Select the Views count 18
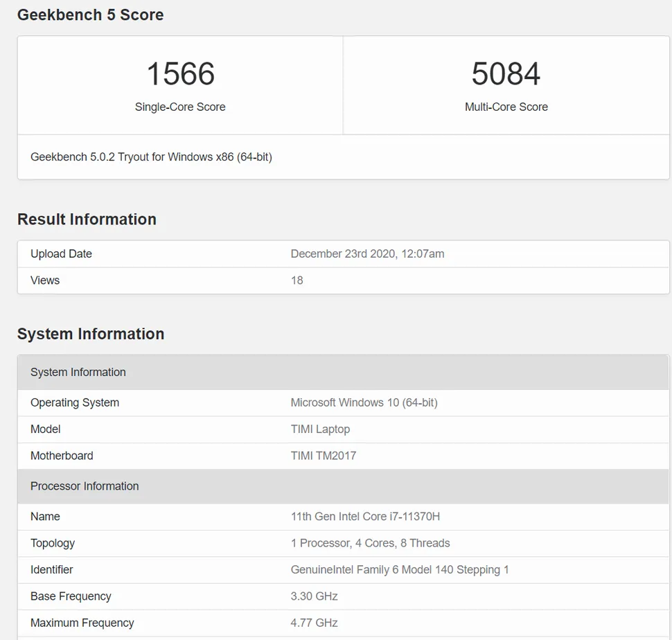This screenshot has height=640, width=672. [297, 281]
